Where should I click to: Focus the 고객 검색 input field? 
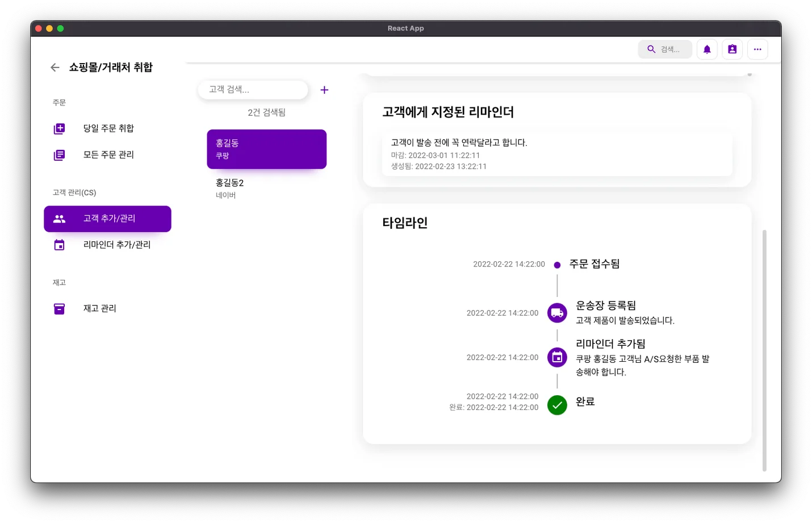253,90
